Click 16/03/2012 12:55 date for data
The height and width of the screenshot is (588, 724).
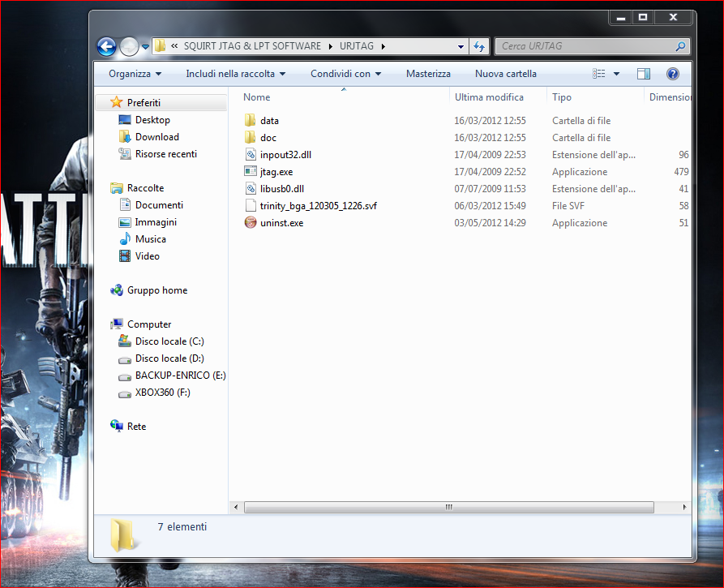[x=490, y=121]
